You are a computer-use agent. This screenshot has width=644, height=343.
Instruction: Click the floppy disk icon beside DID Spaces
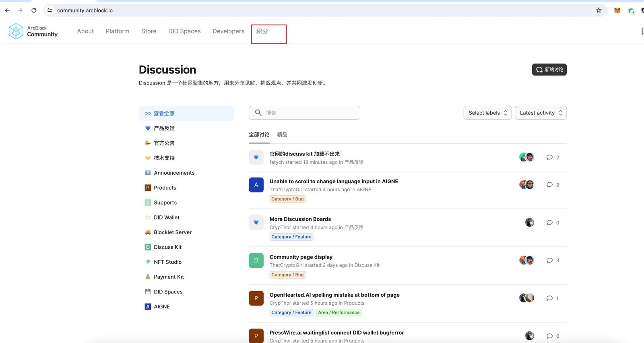(148, 292)
